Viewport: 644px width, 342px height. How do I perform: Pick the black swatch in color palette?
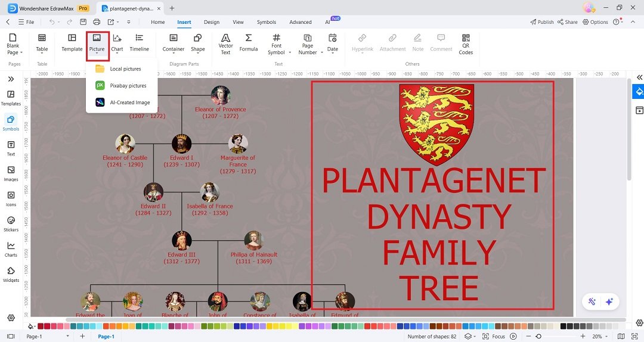point(563,326)
